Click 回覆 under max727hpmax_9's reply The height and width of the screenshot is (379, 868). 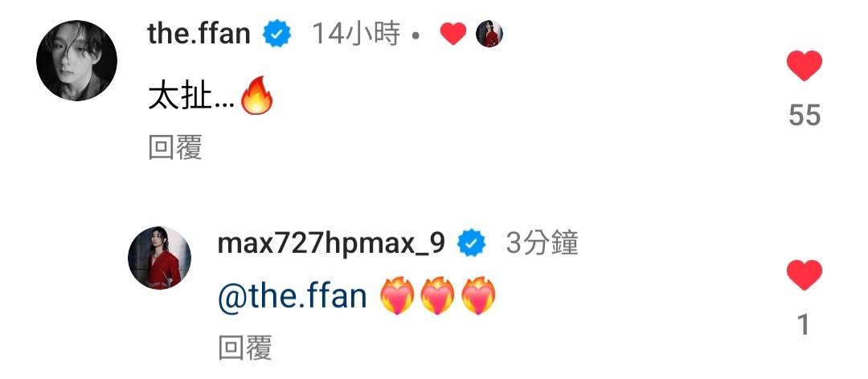pyautogui.click(x=245, y=348)
